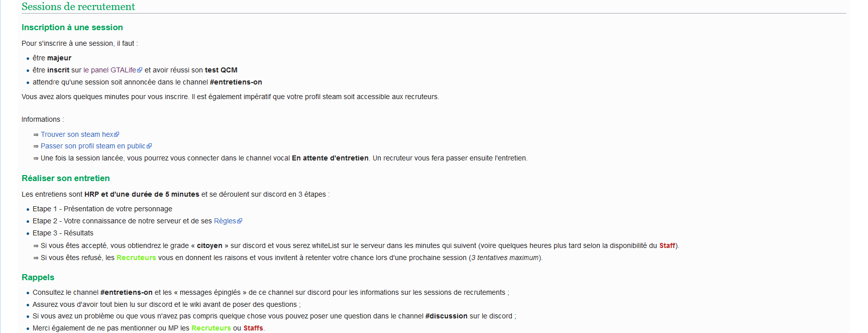Click the bold 'test QCM' text
The height and width of the screenshot is (333, 868).
pos(221,70)
